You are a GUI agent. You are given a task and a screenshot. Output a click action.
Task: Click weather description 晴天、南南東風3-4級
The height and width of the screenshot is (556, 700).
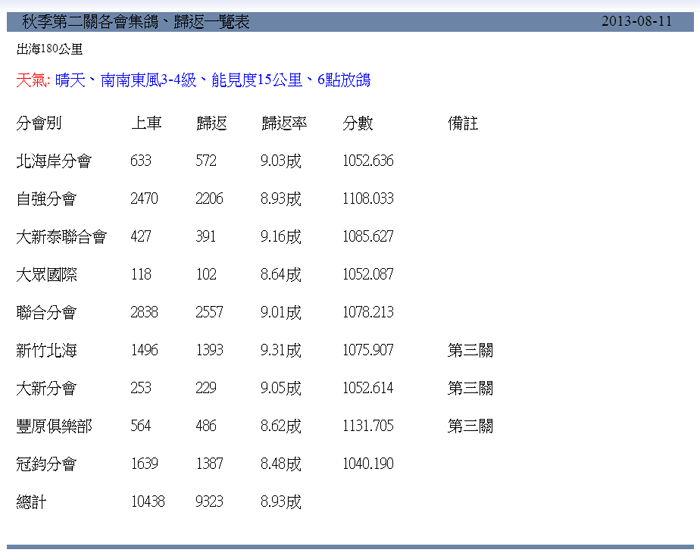pos(126,80)
